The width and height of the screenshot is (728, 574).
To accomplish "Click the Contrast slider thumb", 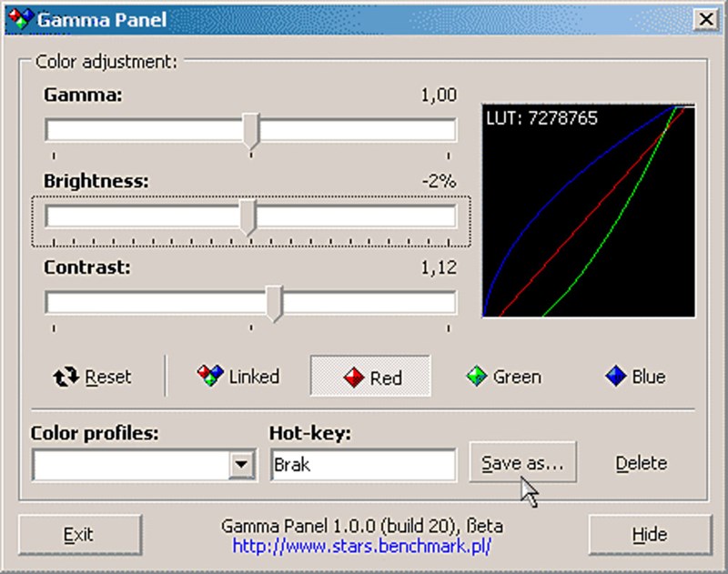I will click(x=275, y=300).
